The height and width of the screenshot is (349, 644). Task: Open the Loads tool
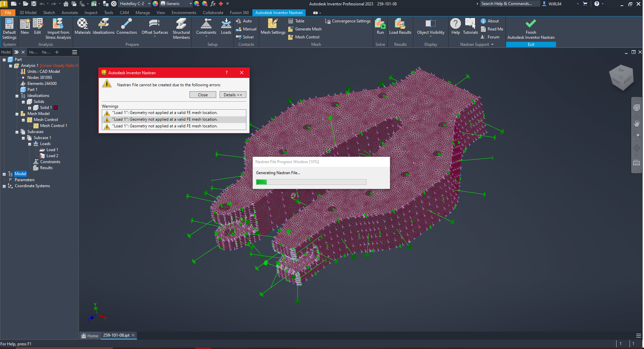226,27
